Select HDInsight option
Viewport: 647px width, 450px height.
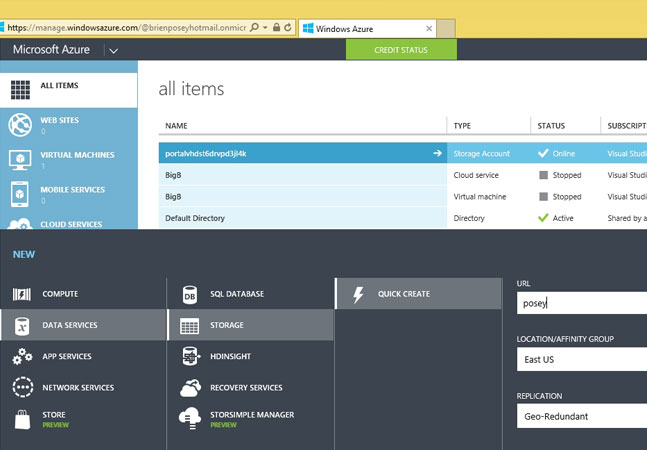[x=250, y=356]
